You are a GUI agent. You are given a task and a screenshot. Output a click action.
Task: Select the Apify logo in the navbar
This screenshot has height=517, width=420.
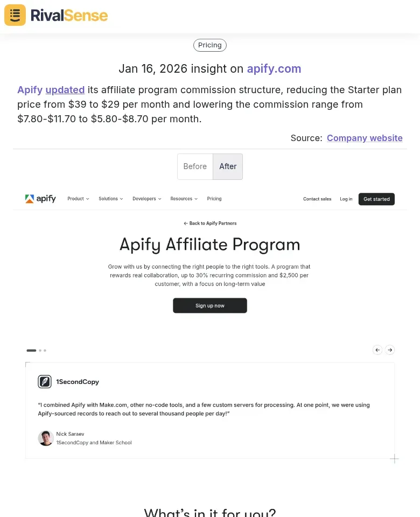(x=40, y=199)
